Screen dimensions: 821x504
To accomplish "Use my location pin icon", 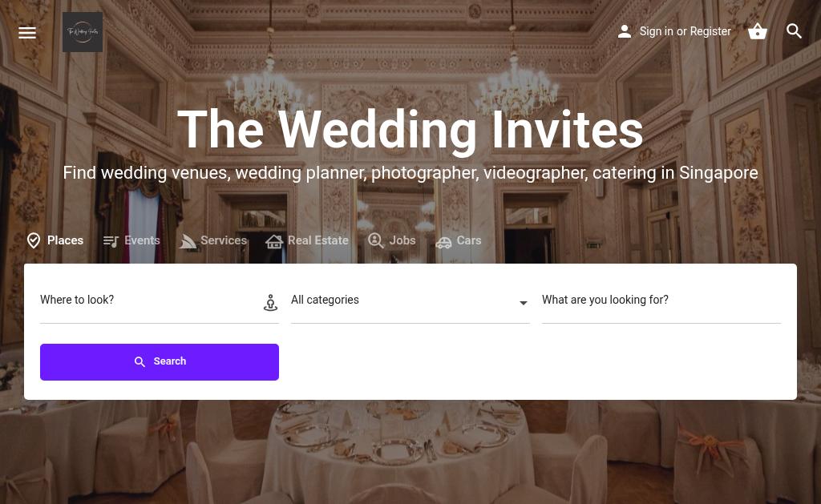I will tap(270, 303).
